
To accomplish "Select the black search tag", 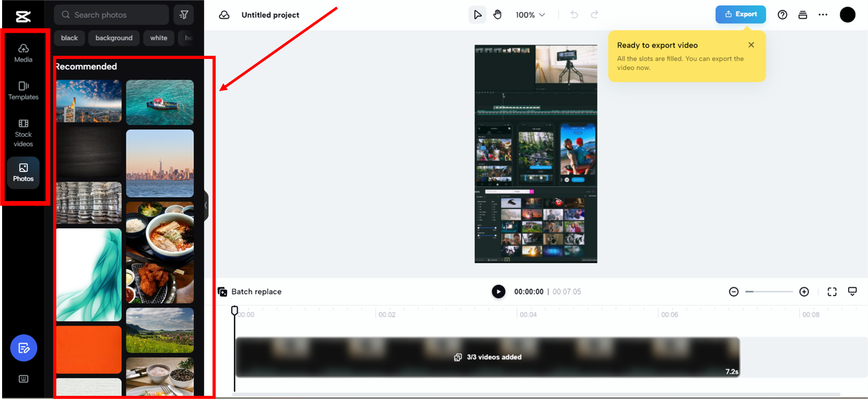I will pyautogui.click(x=69, y=38).
